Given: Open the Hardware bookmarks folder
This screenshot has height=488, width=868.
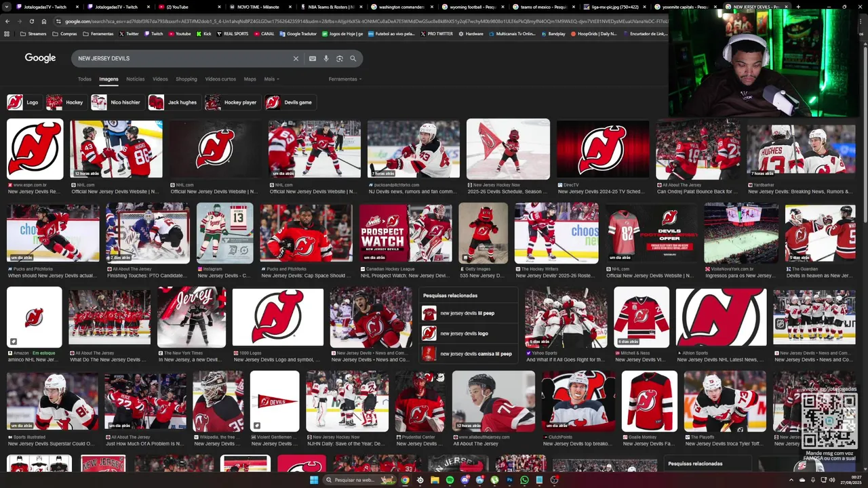Looking at the screenshot, I should pyautogui.click(x=471, y=33).
